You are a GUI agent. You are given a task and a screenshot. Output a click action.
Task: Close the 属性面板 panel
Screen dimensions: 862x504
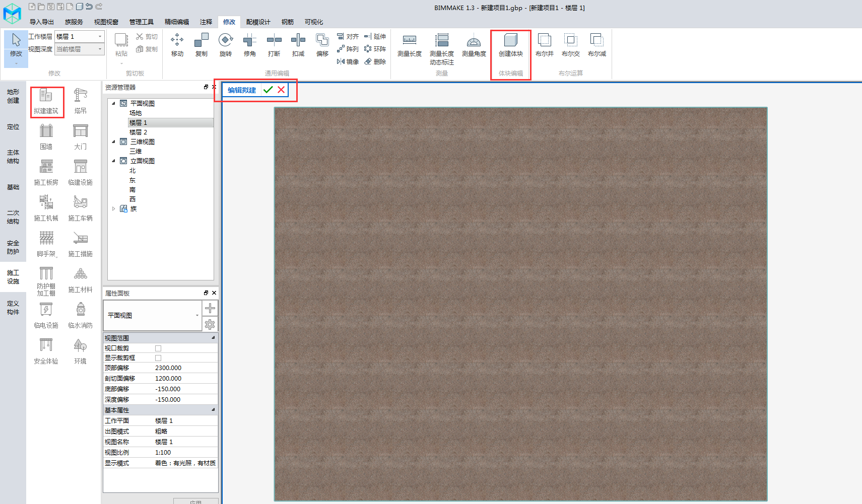click(214, 293)
